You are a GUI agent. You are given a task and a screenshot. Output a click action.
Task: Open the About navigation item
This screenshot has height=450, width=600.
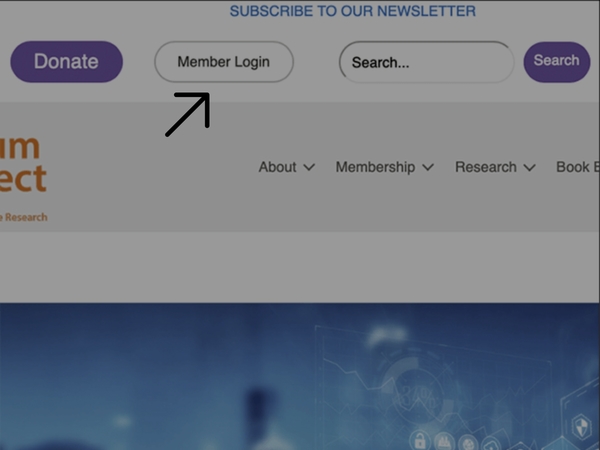pos(277,167)
